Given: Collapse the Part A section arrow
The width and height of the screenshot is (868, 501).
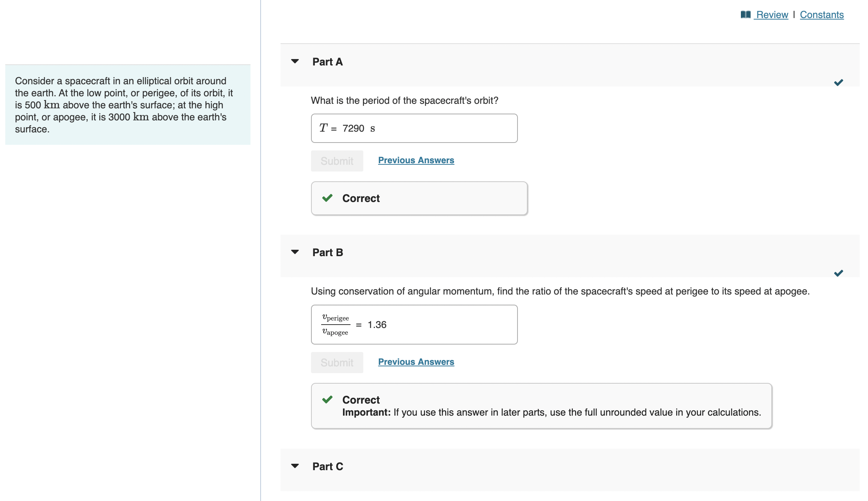Looking at the screenshot, I should coord(295,61).
